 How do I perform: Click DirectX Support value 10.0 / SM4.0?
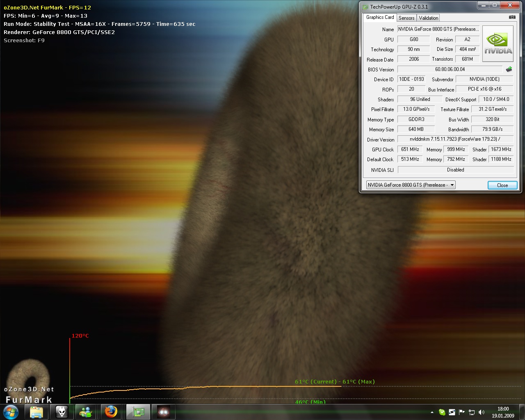tap(496, 99)
